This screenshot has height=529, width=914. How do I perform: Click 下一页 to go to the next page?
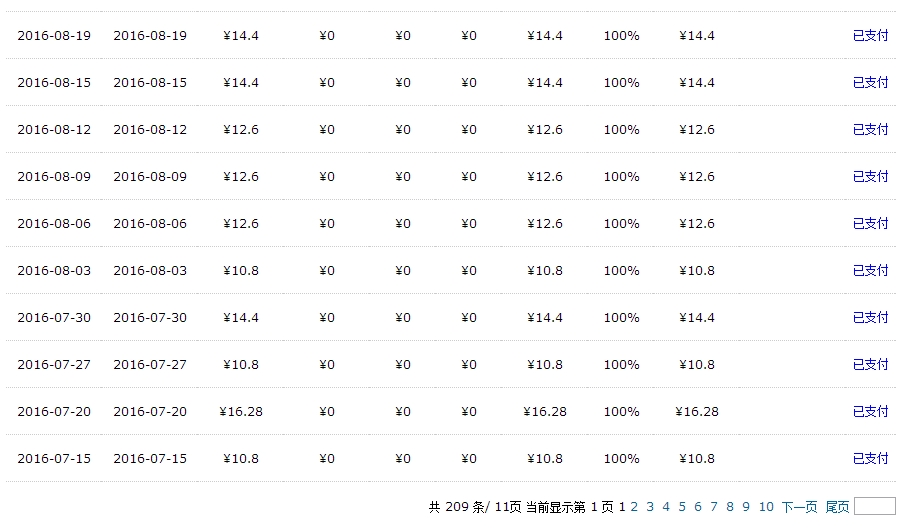coord(799,507)
